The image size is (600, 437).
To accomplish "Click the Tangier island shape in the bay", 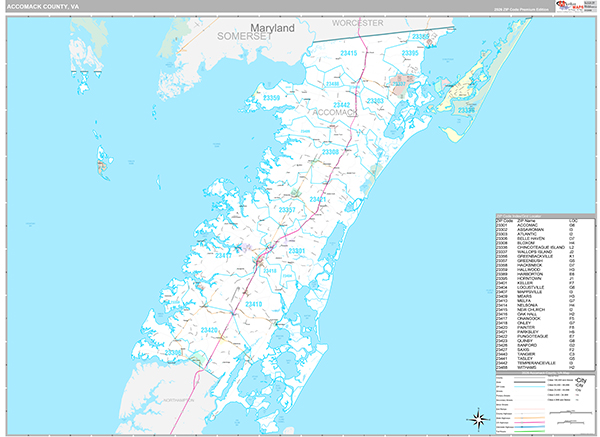I will [x=103, y=157].
